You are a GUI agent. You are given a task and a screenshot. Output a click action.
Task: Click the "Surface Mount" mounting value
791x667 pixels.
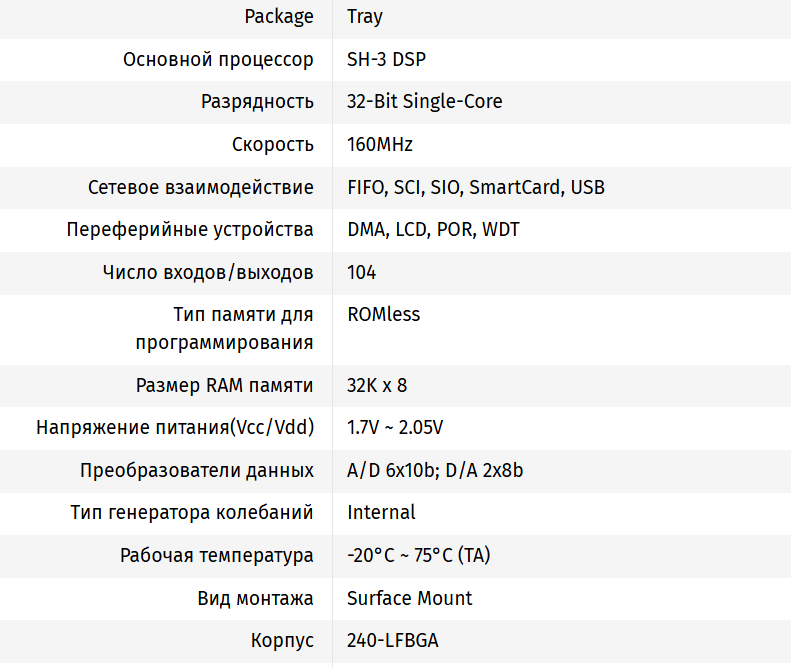point(410,598)
